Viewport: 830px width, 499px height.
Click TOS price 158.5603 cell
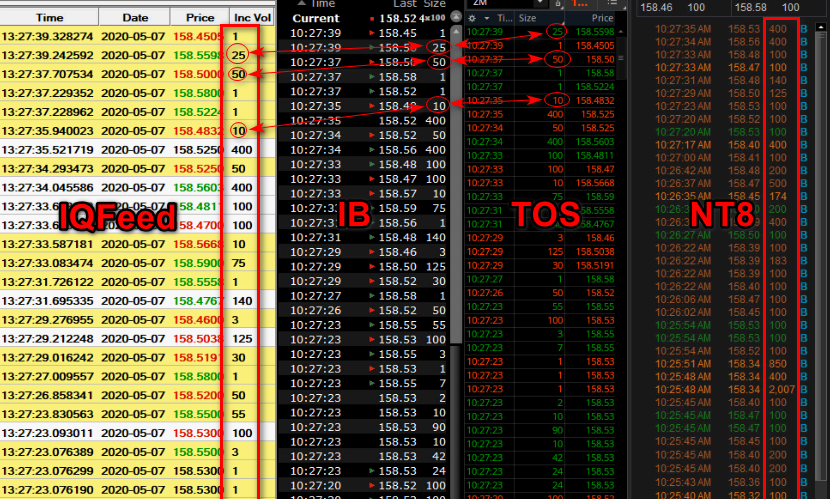[595, 142]
